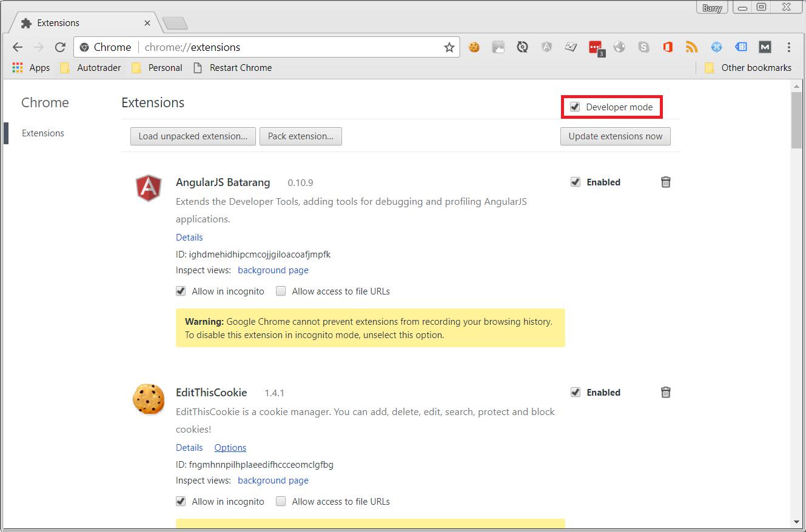Click the AngularJS Batarang version 0.10.9

coord(300,182)
